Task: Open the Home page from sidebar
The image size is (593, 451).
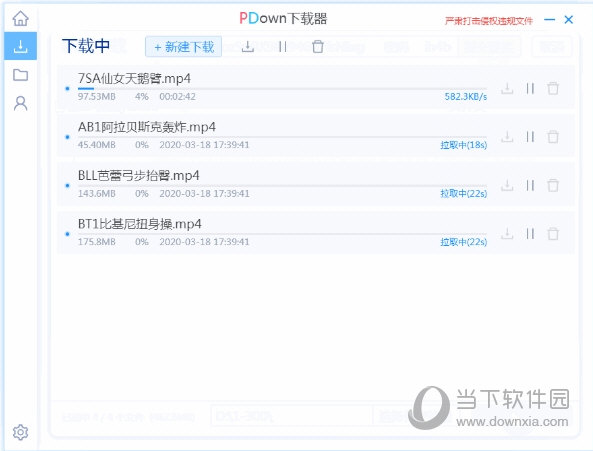Action: pyautogui.click(x=20, y=18)
